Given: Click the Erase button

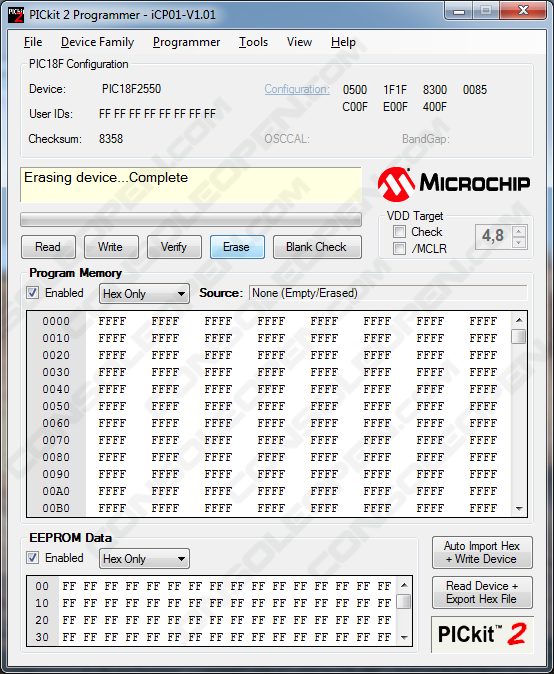Looking at the screenshot, I should [x=237, y=247].
